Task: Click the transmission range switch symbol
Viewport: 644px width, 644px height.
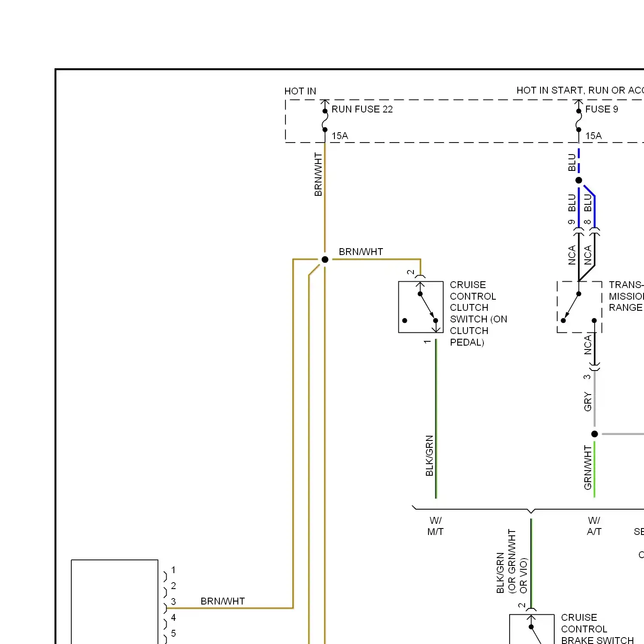Action: tap(579, 307)
